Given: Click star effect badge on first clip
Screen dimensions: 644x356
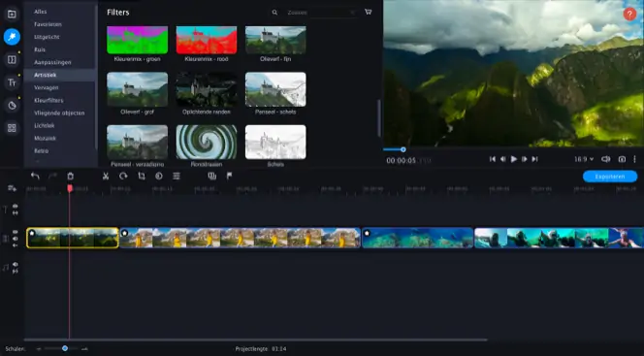Looking at the screenshot, I should 32,233.
